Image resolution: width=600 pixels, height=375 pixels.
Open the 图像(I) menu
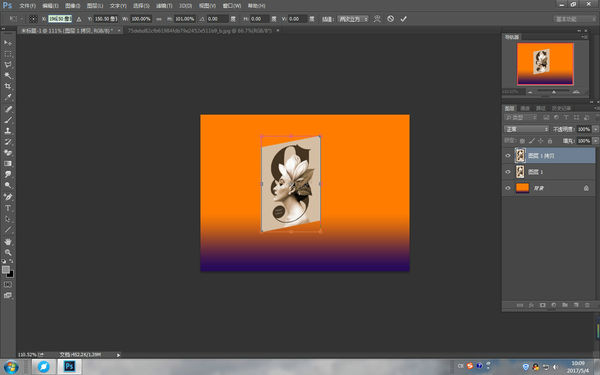point(72,6)
